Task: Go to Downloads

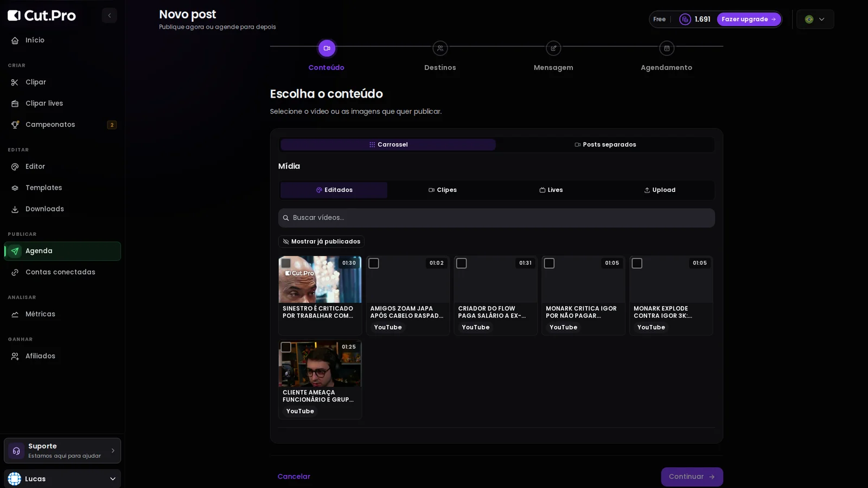Action: click(62, 209)
